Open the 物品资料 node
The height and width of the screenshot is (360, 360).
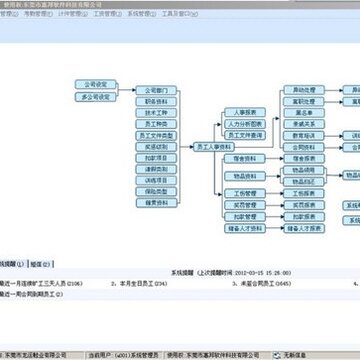(x=245, y=176)
